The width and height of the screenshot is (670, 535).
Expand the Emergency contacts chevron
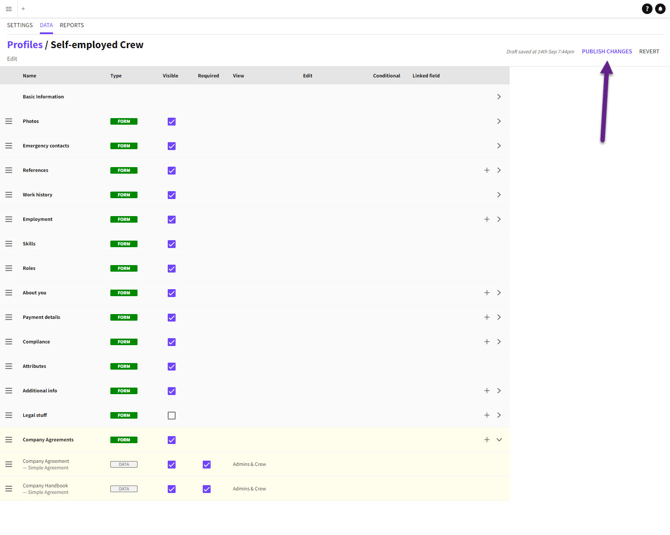[499, 146]
